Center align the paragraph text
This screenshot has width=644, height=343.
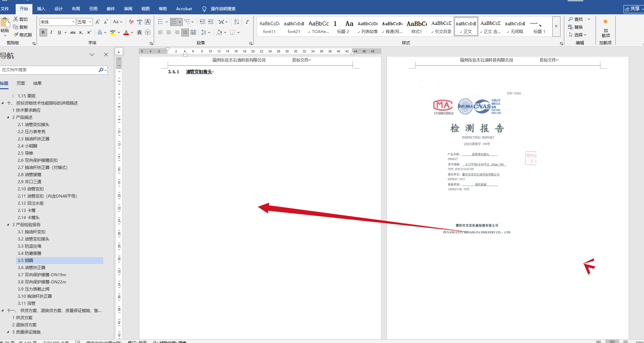coord(168,32)
